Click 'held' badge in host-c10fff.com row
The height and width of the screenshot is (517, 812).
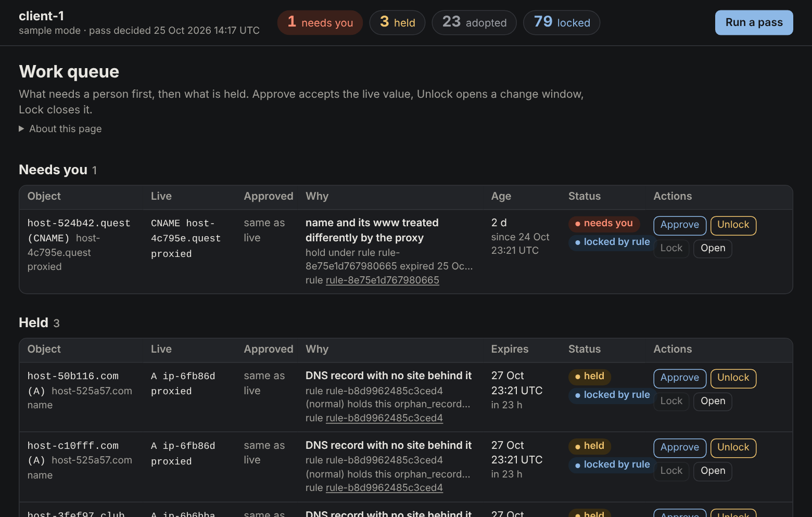coord(589,446)
